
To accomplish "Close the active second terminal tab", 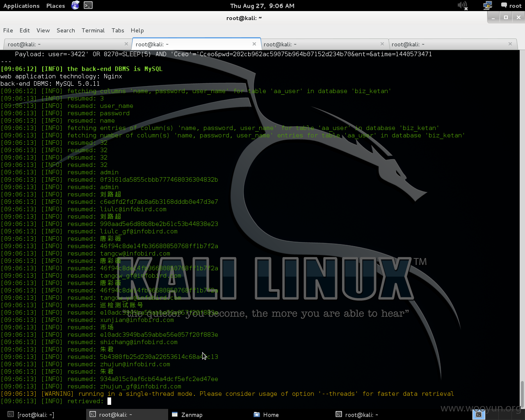I will point(254,44).
